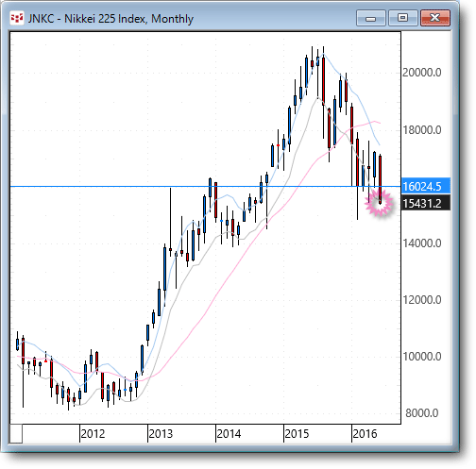The height and width of the screenshot is (469, 476).
Task: Click the 14000.0 price scale label
Action: pyautogui.click(x=422, y=243)
